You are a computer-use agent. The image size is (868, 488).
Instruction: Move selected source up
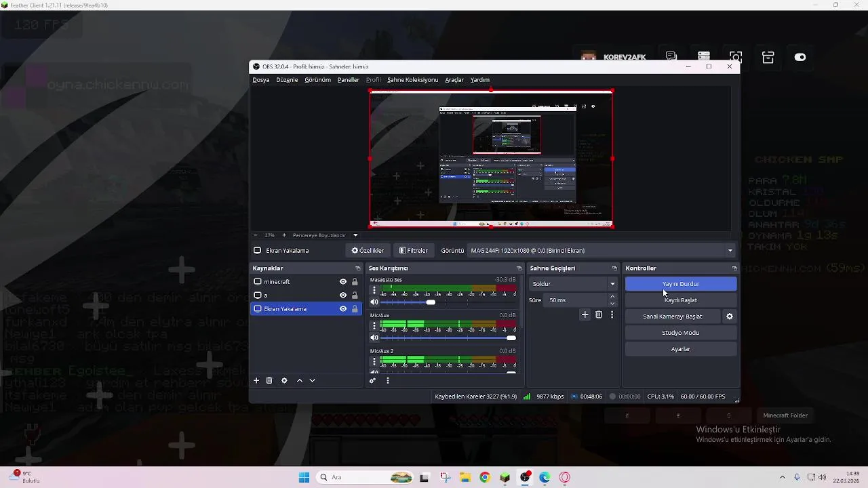click(x=300, y=381)
